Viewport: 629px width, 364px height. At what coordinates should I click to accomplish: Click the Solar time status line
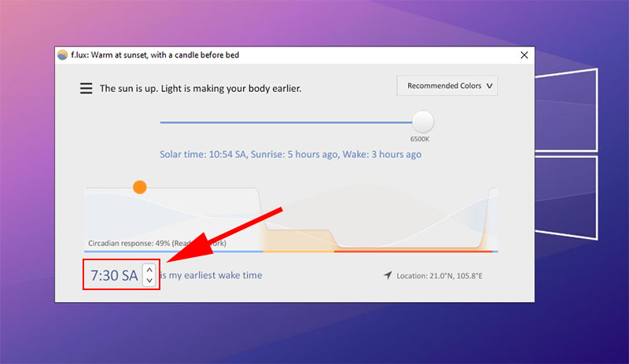pyautogui.click(x=290, y=155)
